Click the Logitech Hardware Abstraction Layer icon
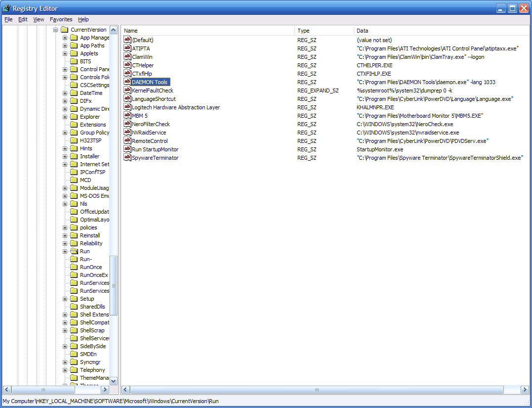The height and width of the screenshot is (408, 532). click(127, 107)
